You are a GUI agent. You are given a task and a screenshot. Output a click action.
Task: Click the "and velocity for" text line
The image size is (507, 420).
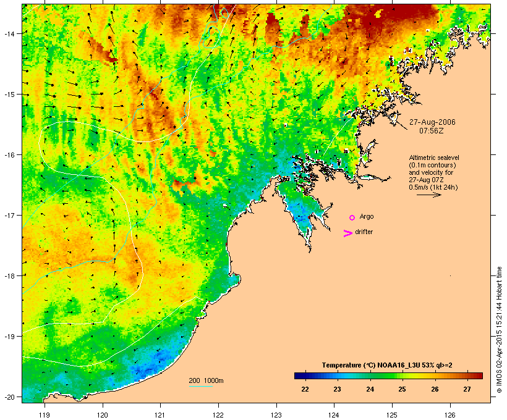[431, 172]
